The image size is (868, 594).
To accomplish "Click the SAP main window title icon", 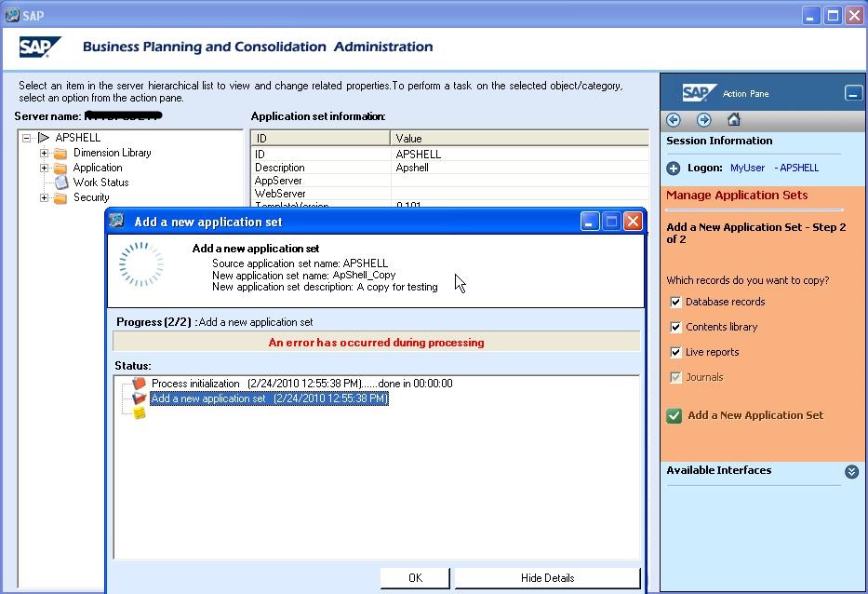I will [x=11, y=15].
